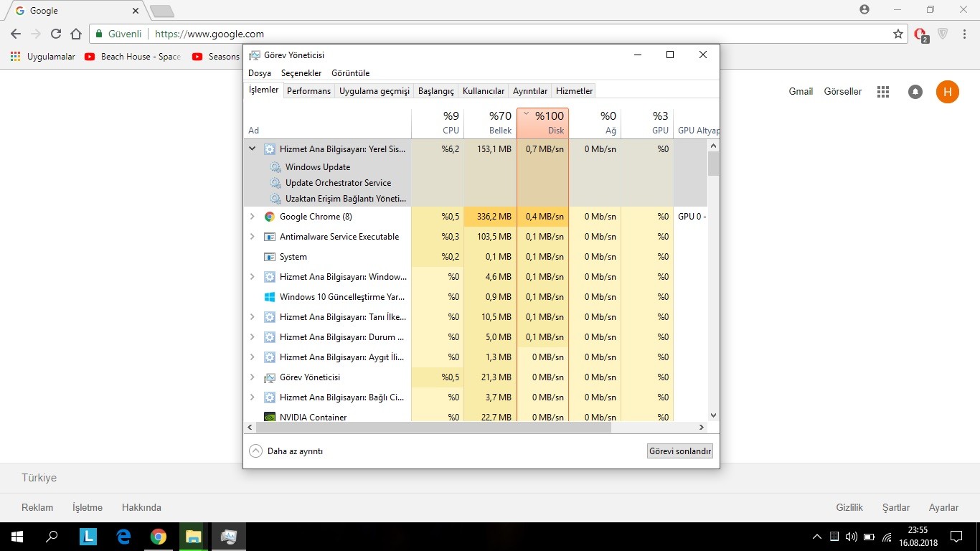Open File Explorer from the taskbar
The width and height of the screenshot is (980, 551).
(194, 537)
